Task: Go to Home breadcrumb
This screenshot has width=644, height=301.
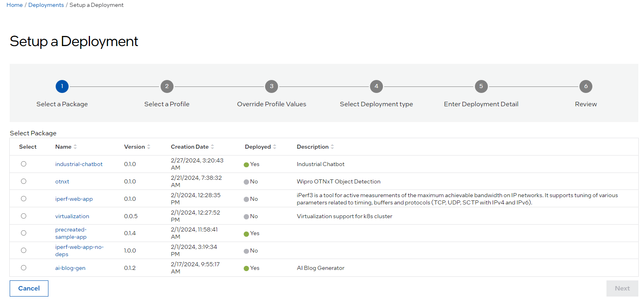Action: pyautogui.click(x=15, y=5)
